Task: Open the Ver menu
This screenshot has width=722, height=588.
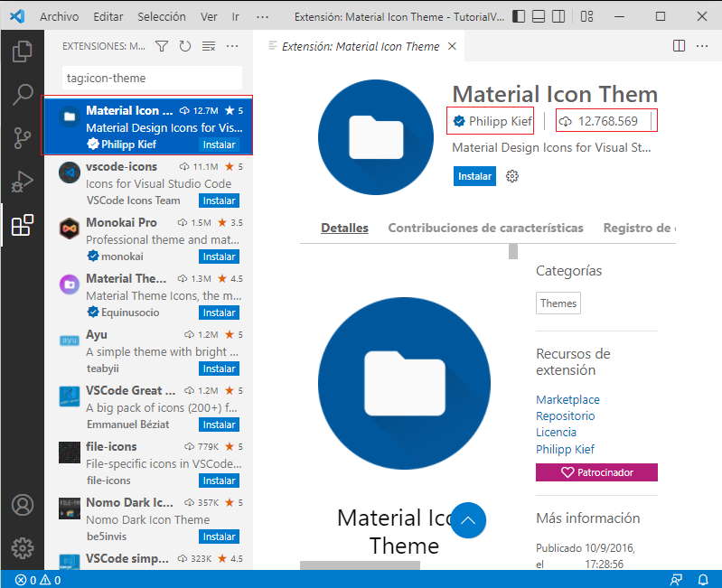Action: coord(209,17)
